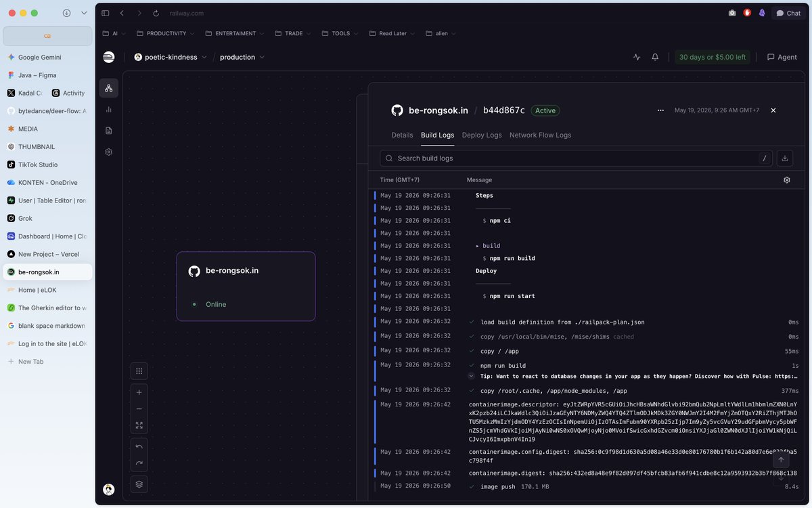Open the notifications bell
The width and height of the screenshot is (812, 508).
(x=655, y=58)
